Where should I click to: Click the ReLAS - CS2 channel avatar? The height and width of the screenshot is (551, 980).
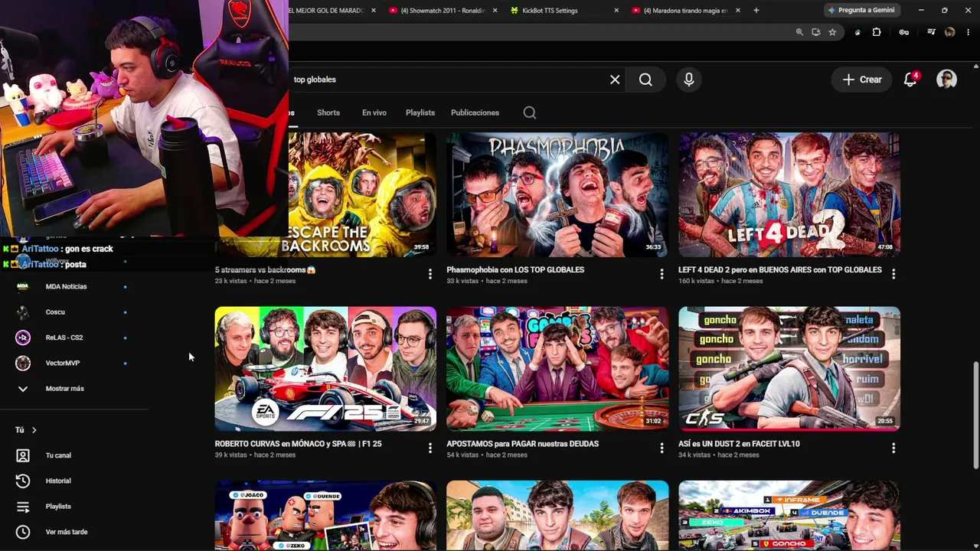(x=23, y=337)
